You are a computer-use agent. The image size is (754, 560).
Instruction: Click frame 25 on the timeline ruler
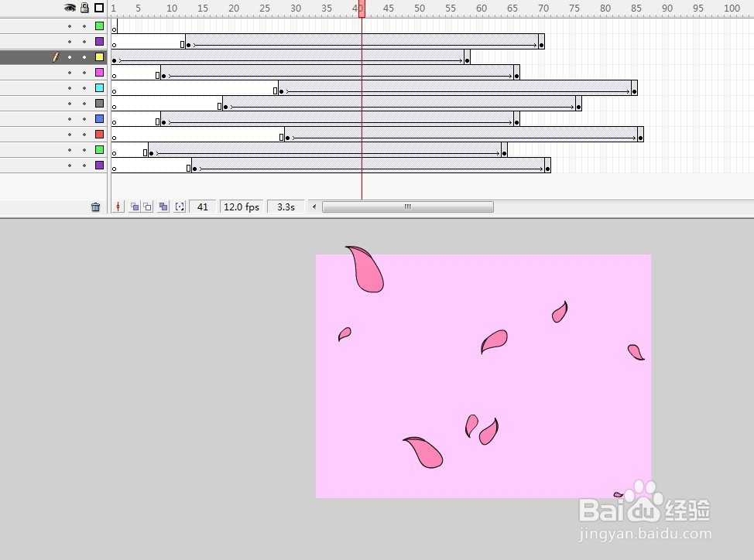point(265,9)
